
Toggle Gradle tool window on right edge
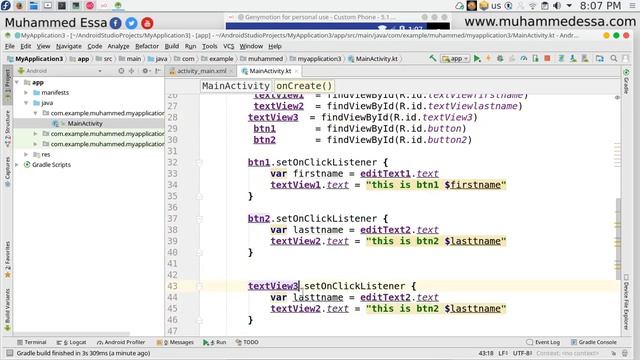point(626,82)
